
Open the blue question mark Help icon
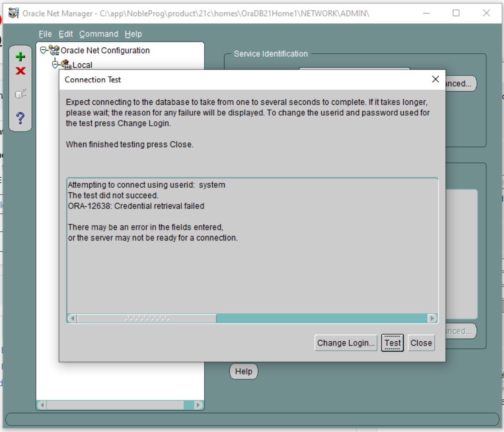(x=20, y=118)
